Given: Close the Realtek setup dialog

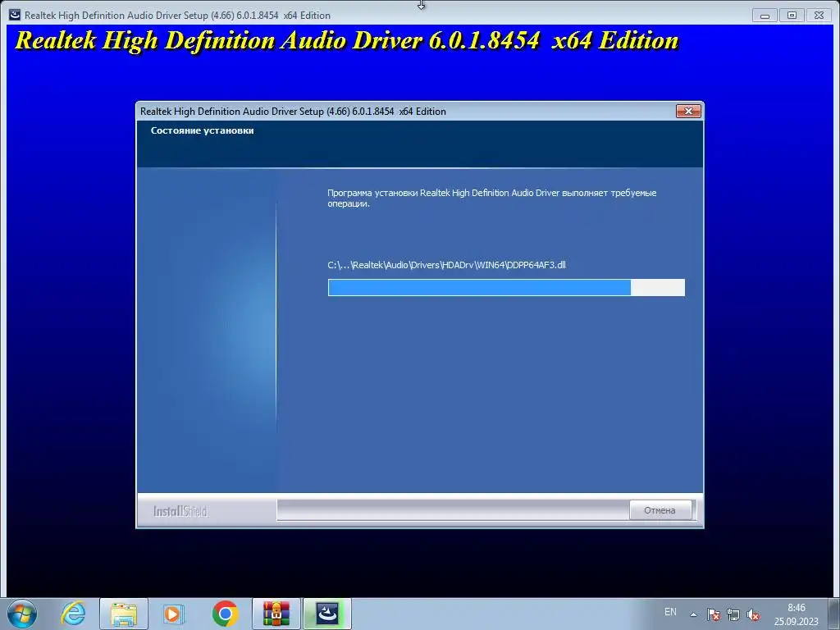Looking at the screenshot, I should coord(688,111).
